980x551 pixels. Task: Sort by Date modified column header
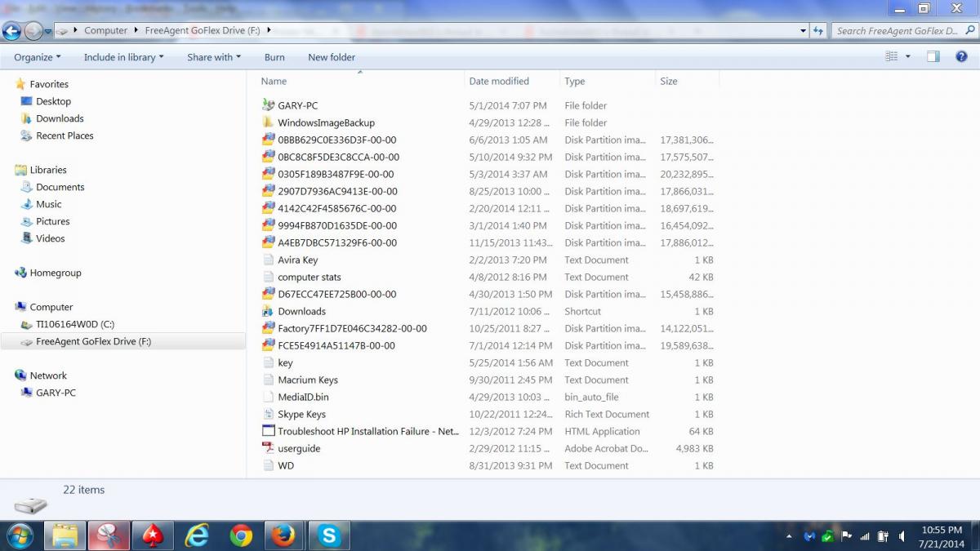coord(499,81)
